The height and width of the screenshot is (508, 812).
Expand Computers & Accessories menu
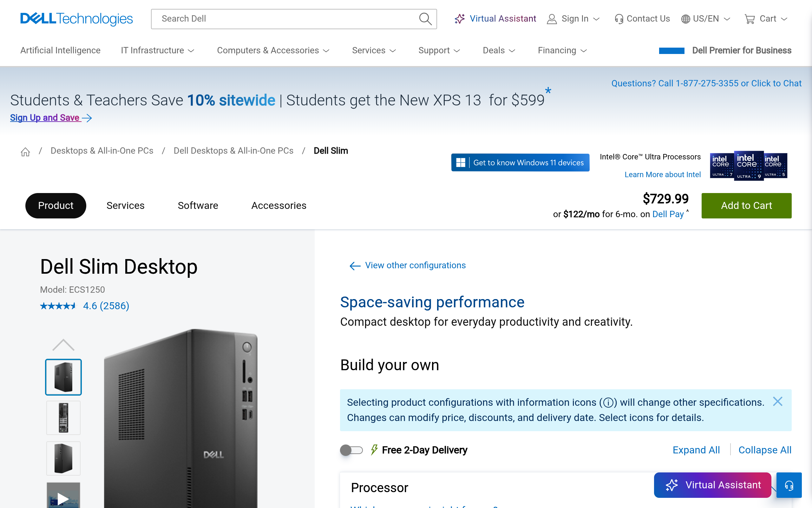[273, 50]
